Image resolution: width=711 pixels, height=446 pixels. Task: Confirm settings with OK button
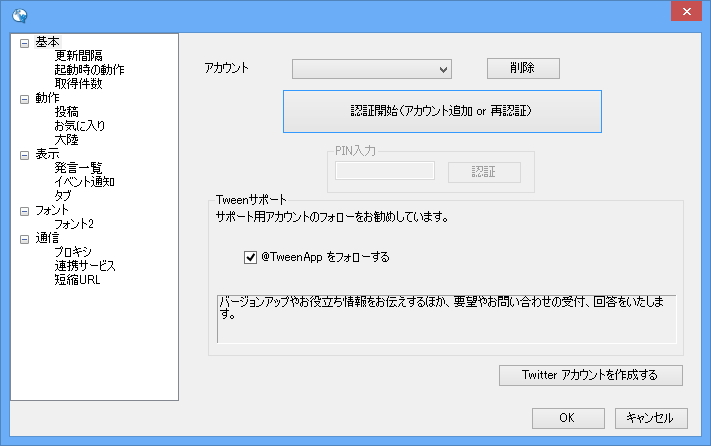[x=568, y=418]
